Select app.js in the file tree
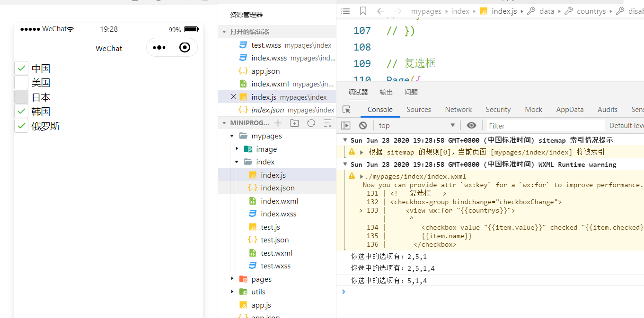The image size is (644, 318). 277,305
